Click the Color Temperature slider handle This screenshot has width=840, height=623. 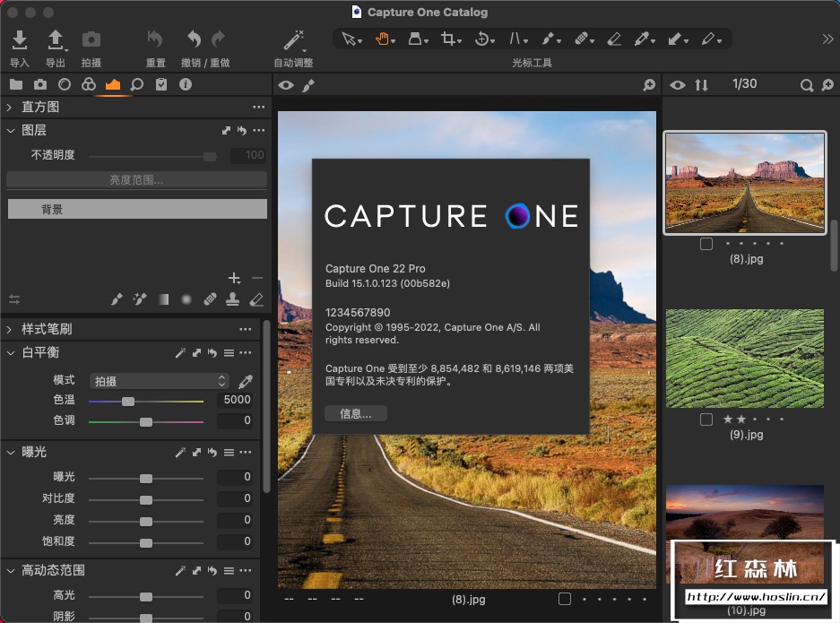(128, 401)
